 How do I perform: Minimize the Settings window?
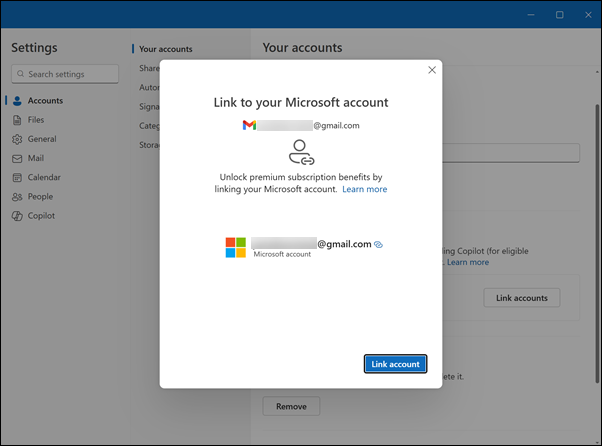(x=531, y=15)
